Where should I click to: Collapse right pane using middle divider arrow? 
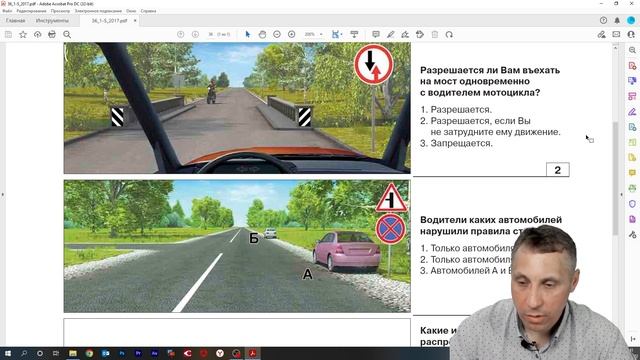[x=622, y=195]
